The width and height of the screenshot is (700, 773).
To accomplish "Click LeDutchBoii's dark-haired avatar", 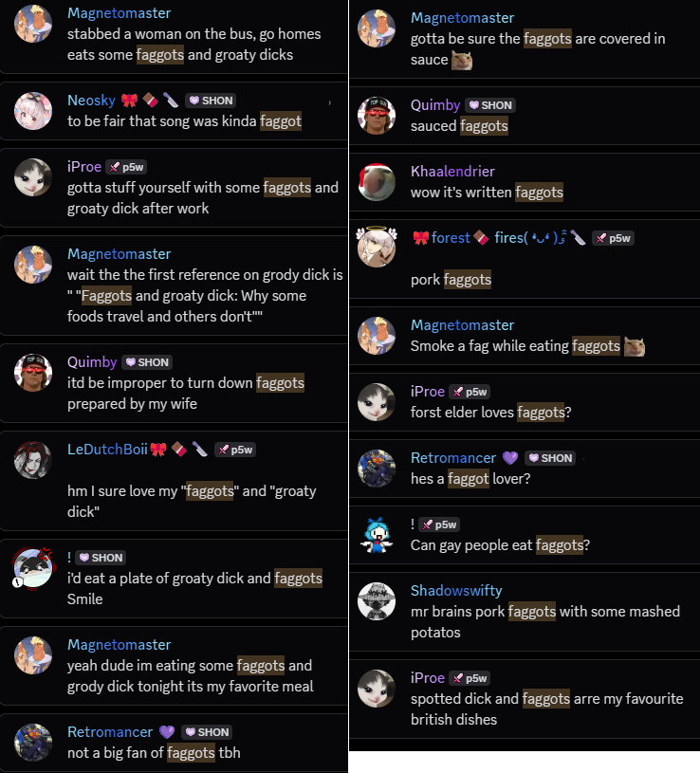I will (x=33, y=460).
